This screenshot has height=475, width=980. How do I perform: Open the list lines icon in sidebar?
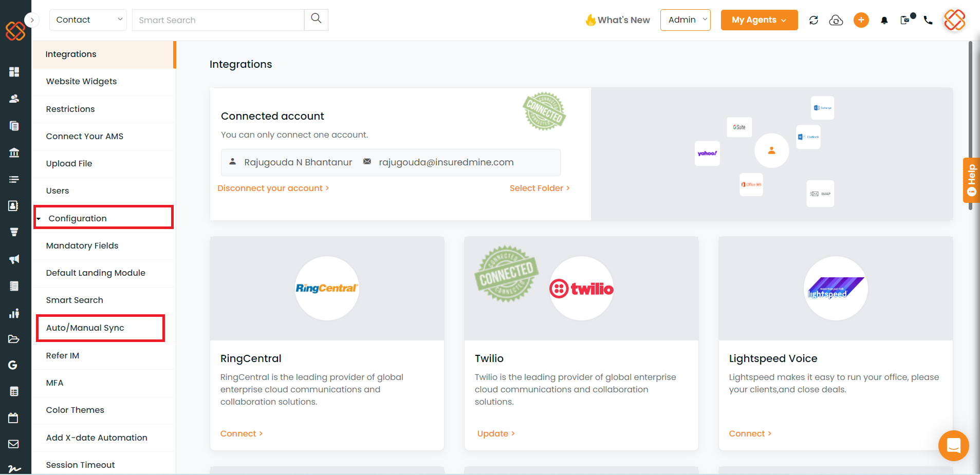coord(14,179)
